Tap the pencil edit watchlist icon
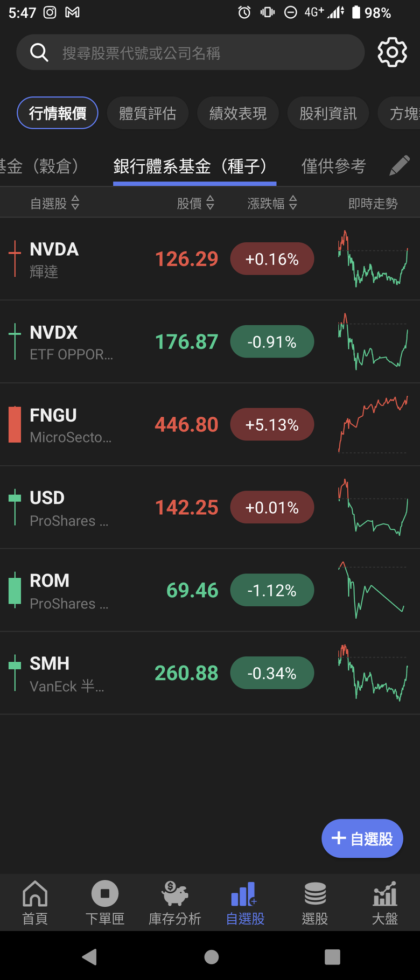This screenshot has width=420, height=980. tap(400, 166)
